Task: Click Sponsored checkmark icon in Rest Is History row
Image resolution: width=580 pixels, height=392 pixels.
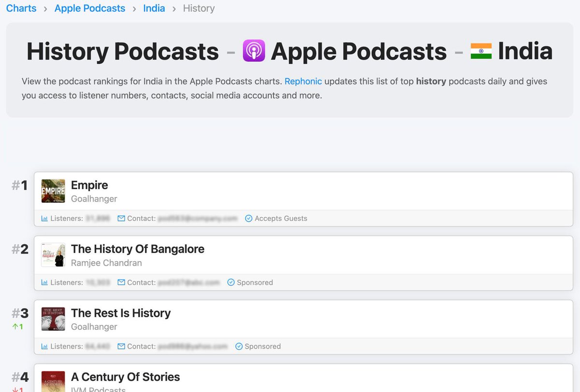Action: (239, 346)
